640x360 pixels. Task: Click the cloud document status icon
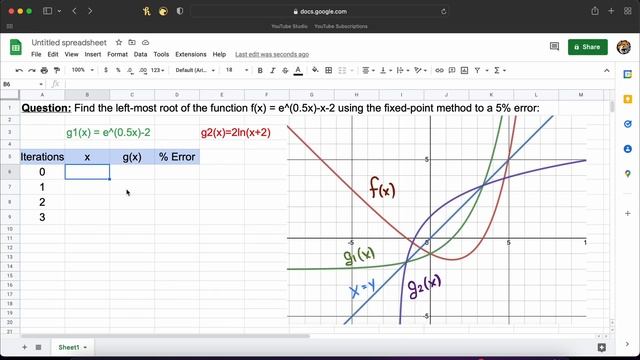(x=145, y=42)
